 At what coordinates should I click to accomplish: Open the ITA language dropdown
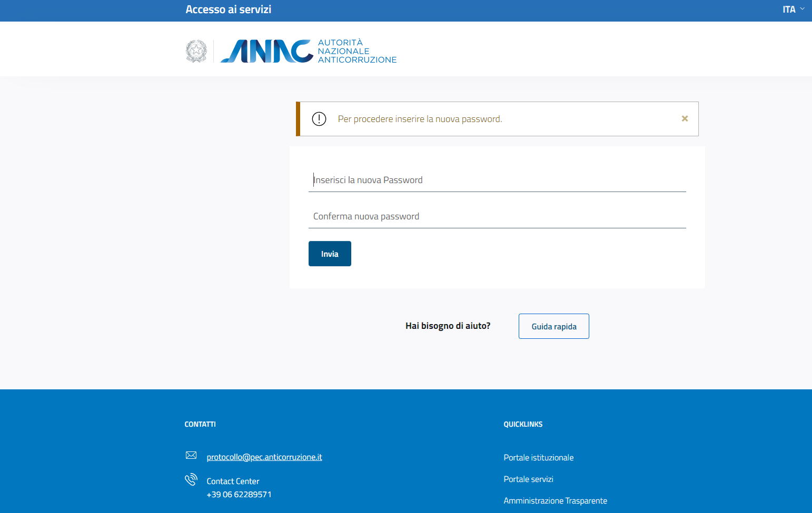(793, 9)
